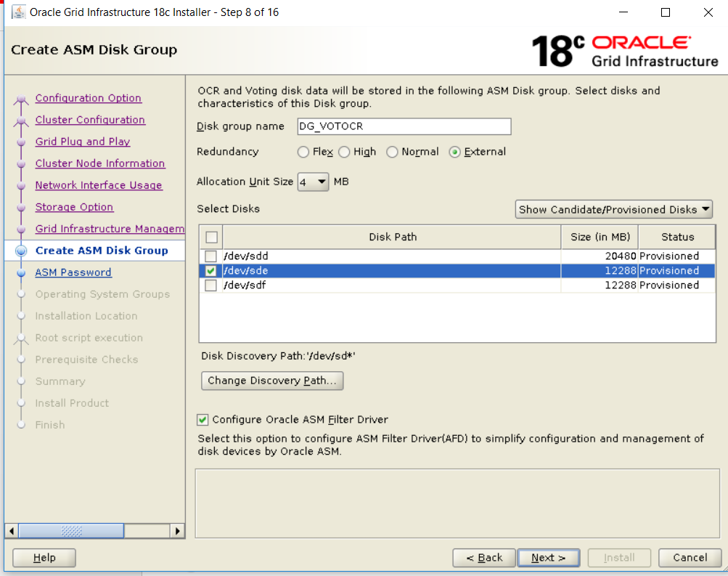Open Storage Option step link
This screenshot has height=576, width=728.
(74, 207)
